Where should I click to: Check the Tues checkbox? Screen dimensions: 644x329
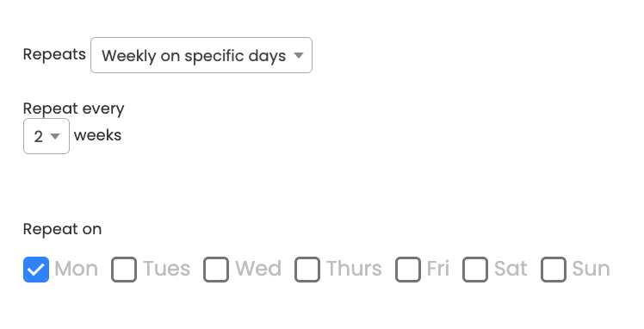click(x=124, y=270)
